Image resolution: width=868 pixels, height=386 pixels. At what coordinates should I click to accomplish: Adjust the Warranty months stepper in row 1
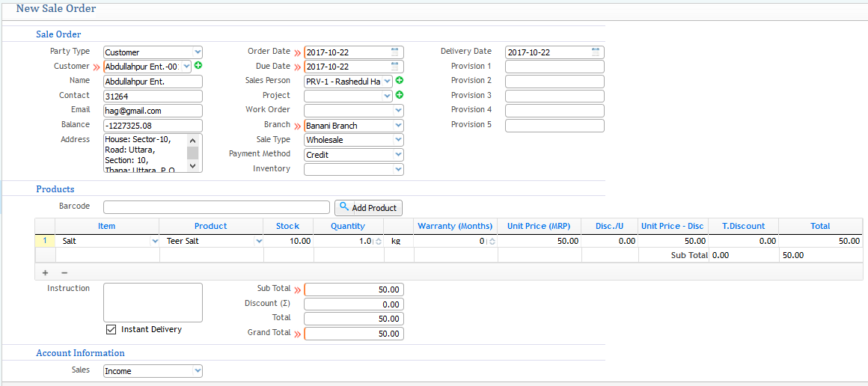[492, 242]
